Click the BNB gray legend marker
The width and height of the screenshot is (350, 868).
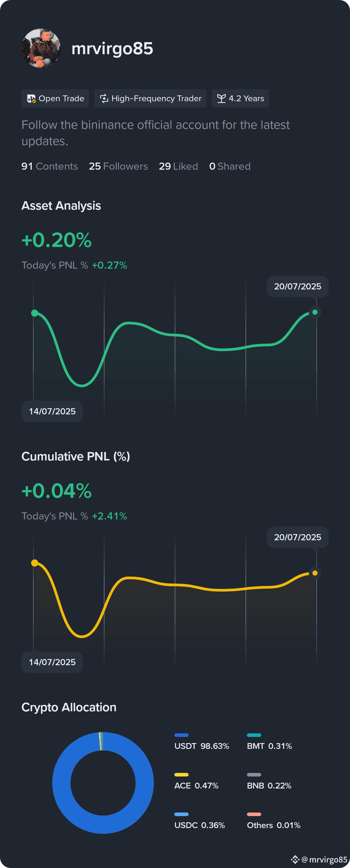[x=254, y=775]
